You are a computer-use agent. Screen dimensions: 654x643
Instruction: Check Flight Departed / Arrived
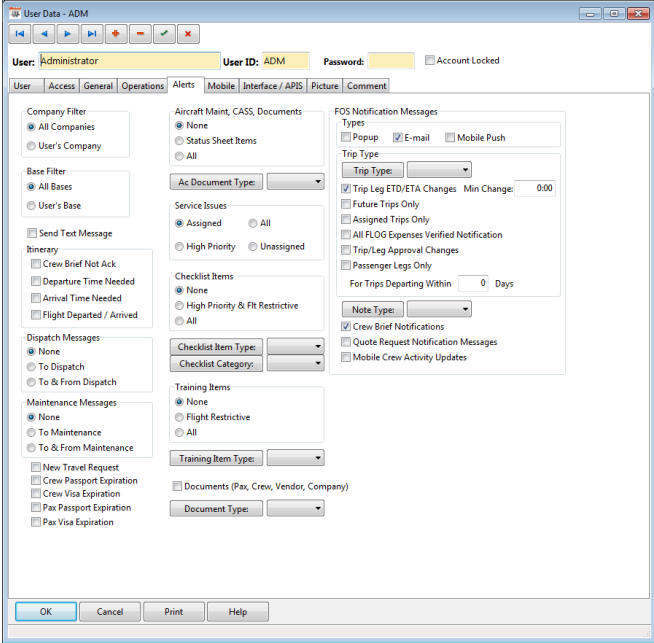pos(36,315)
